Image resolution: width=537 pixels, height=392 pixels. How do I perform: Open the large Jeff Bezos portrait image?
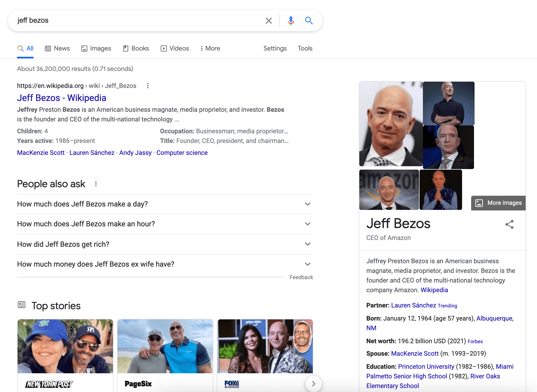pyautogui.click(x=391, y=124)
